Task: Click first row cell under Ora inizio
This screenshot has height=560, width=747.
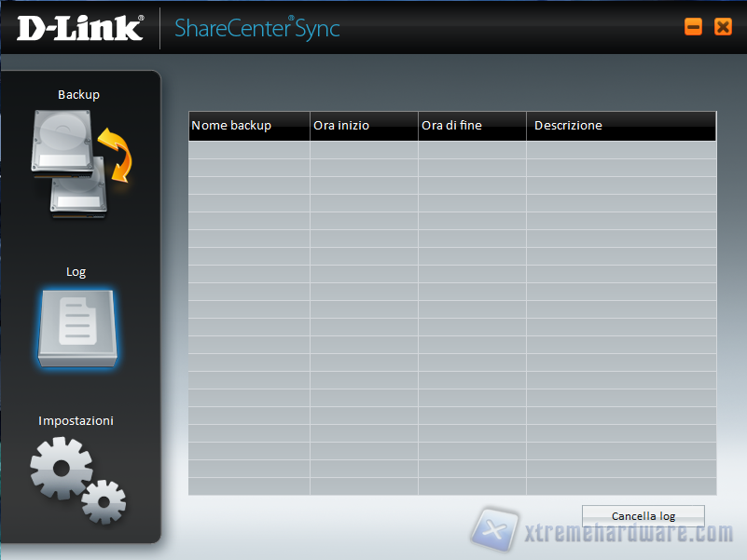Action: (364, 150)
